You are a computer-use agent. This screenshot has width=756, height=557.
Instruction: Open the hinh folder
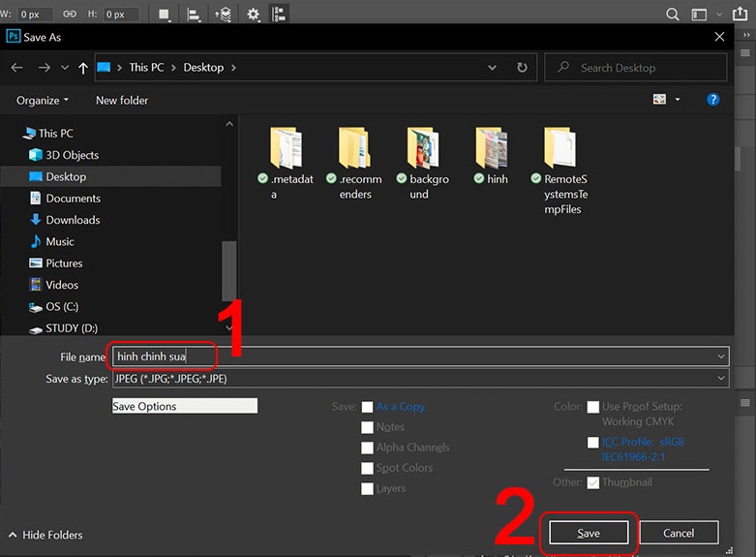493,155
